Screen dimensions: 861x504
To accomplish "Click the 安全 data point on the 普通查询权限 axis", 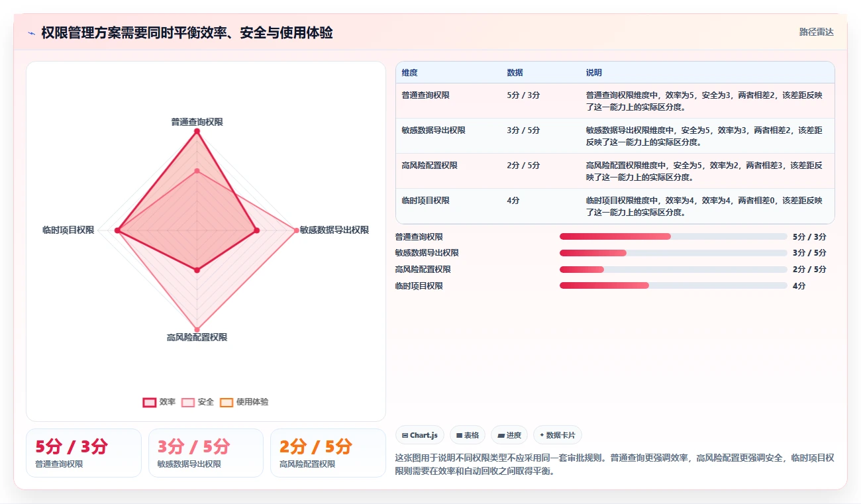I will point(197,171).
